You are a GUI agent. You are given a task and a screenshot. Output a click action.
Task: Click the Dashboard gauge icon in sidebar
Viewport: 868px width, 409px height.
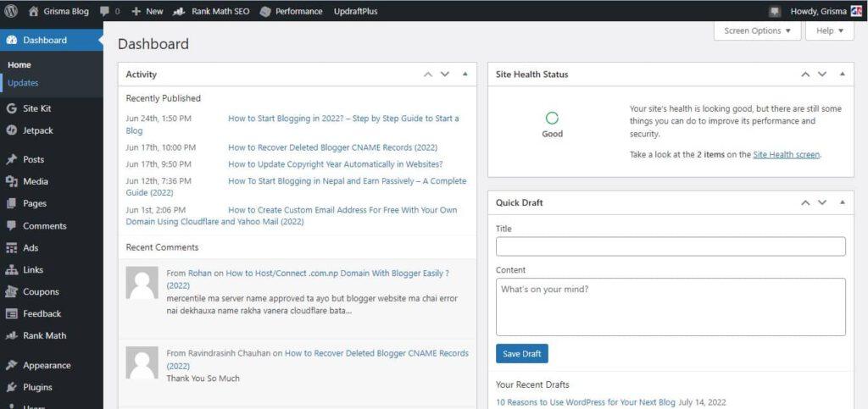pyautogui.click(x=12, y=40)
